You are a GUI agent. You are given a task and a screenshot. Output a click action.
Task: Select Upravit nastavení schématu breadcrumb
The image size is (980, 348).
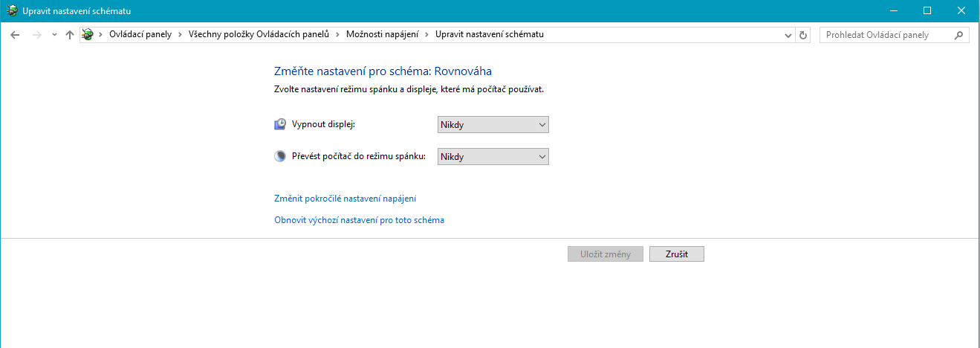(x=490, y=35)
